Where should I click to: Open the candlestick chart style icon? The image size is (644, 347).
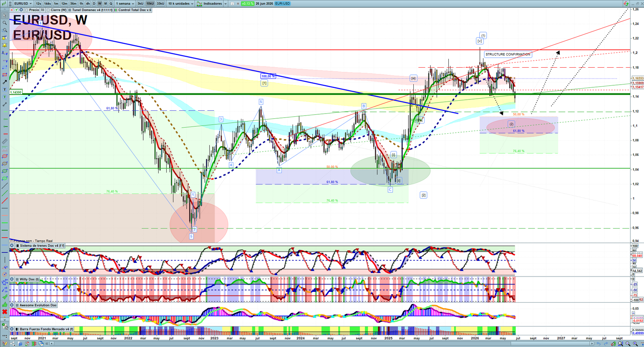(x=4, y=3)
